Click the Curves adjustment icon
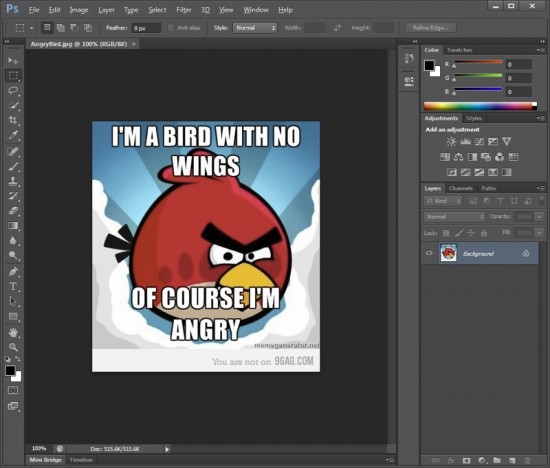This screenshot has width=550, height=468. pos(479,142)
